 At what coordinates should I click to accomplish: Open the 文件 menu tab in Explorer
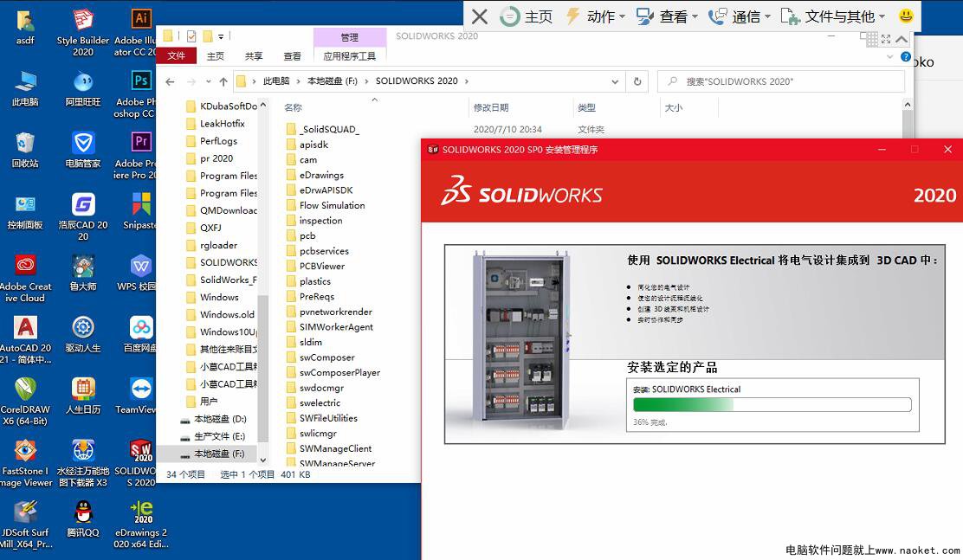point(177,56)
